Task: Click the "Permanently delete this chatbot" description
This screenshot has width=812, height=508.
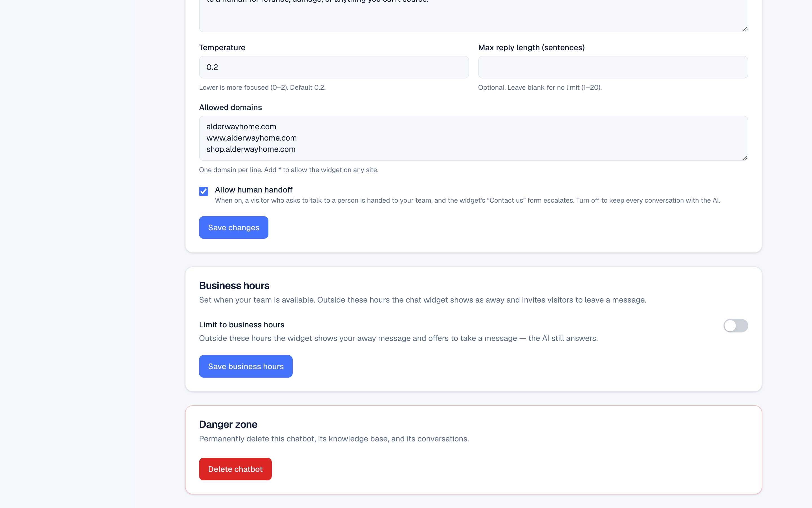Action: point(334,439)
